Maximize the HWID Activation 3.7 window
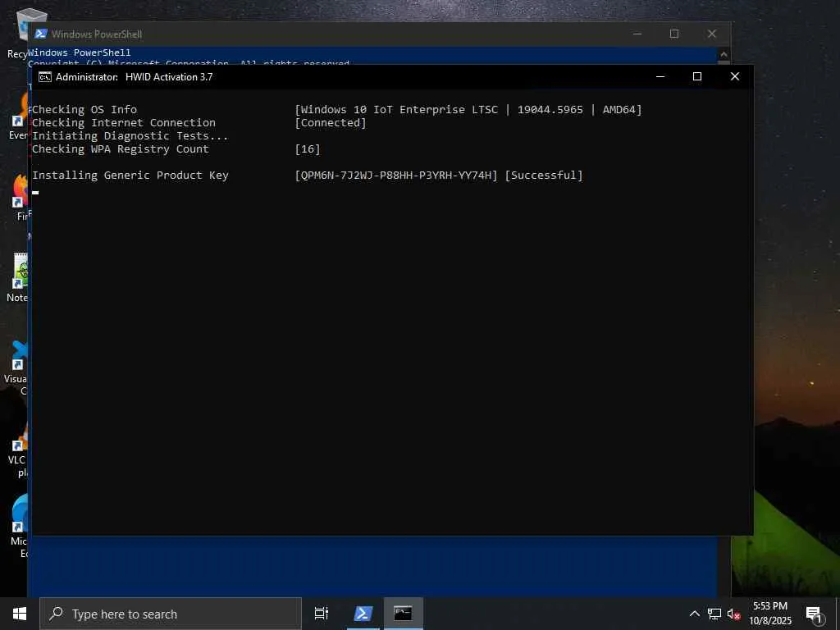This screenshot has width=840, height=630. pyautogui.click(x=697, y=76)
